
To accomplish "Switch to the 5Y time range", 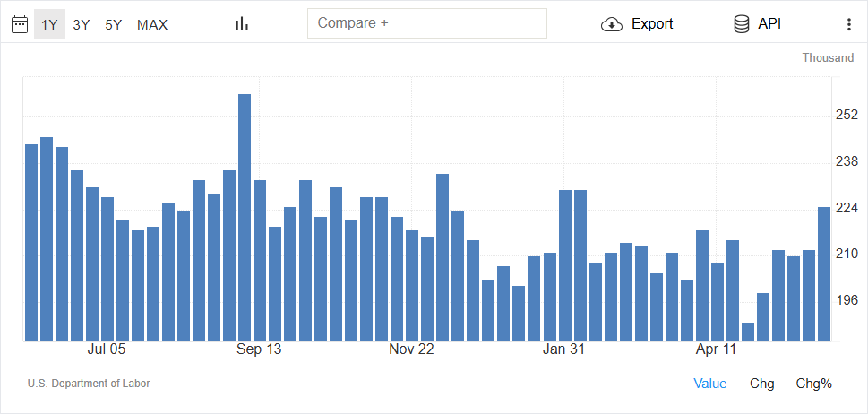I will click(x=114, y=24).
